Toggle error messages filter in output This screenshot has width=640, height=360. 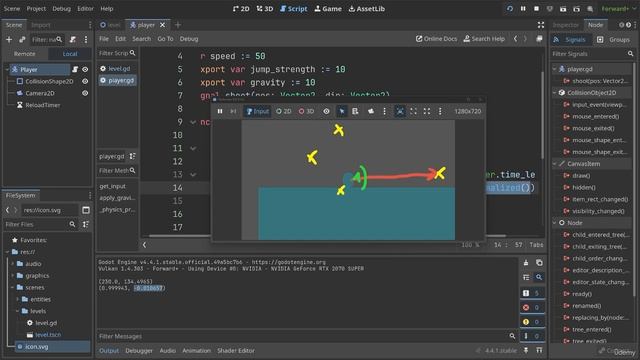[532, 307]
